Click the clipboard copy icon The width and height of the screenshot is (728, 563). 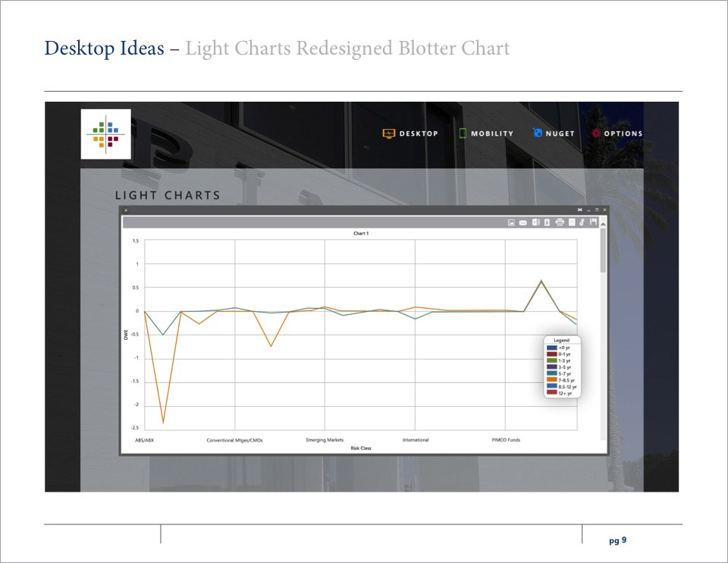click(x=547, y=222)
